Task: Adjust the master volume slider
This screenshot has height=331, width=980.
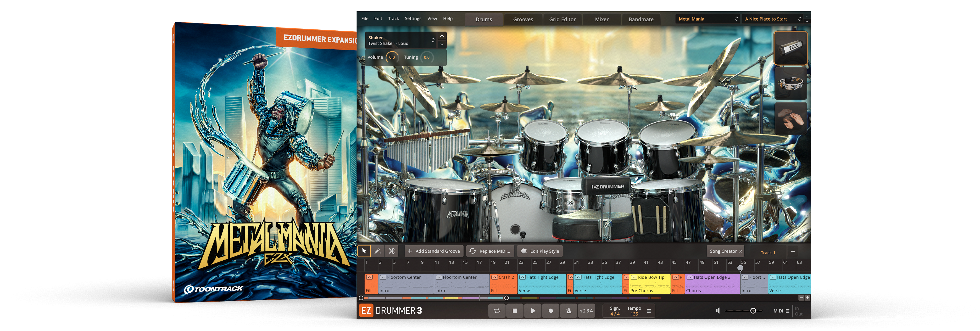Action: (x=752, y=311)
